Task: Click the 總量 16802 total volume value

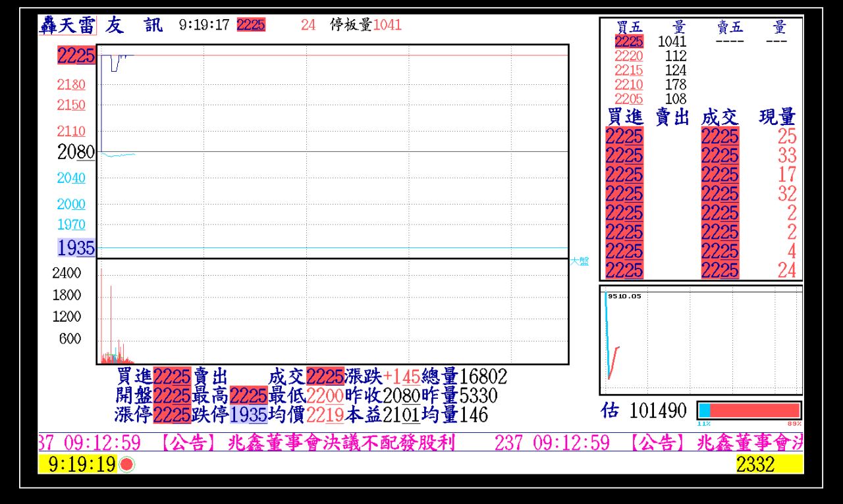Action: (483, 376)
